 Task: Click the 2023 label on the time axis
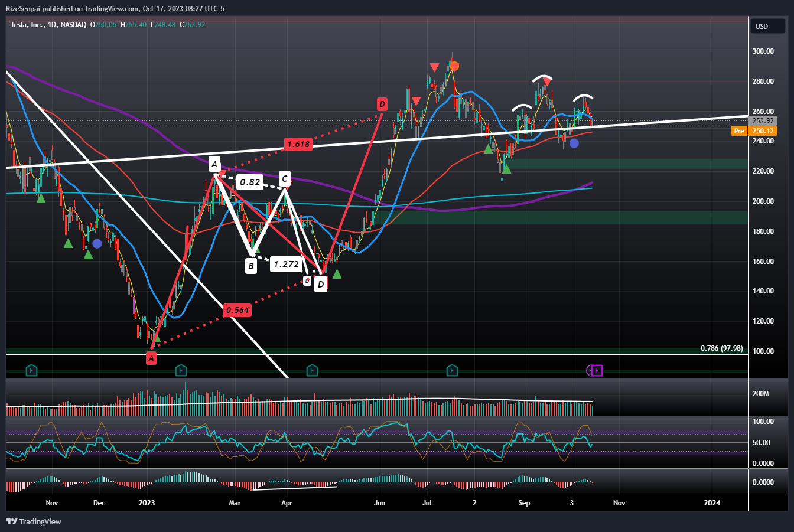147,503
